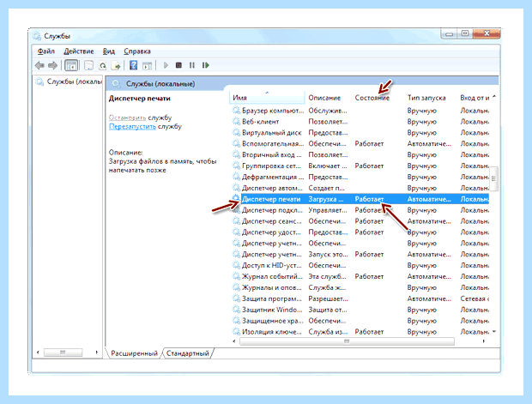Select the Защищенное хра... service row
The width and height of the screenshot is (532, 404).
coord(360,321)
